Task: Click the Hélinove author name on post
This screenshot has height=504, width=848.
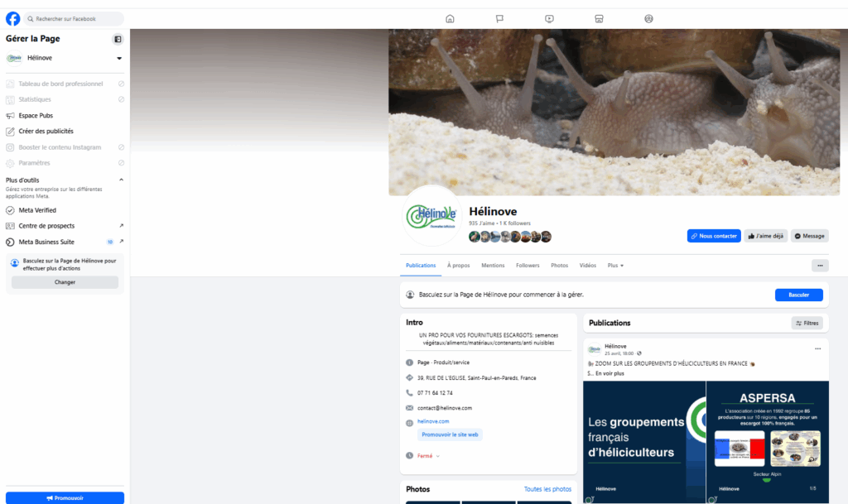Action: coord(615,346)
